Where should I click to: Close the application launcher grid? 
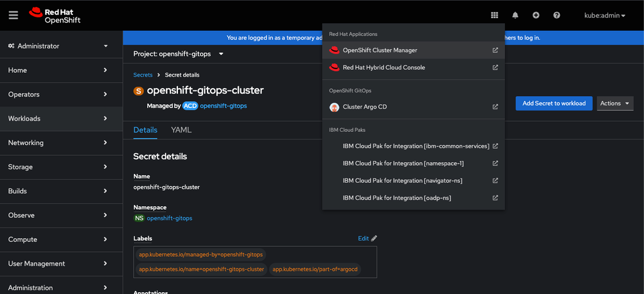tap(494, 15)
